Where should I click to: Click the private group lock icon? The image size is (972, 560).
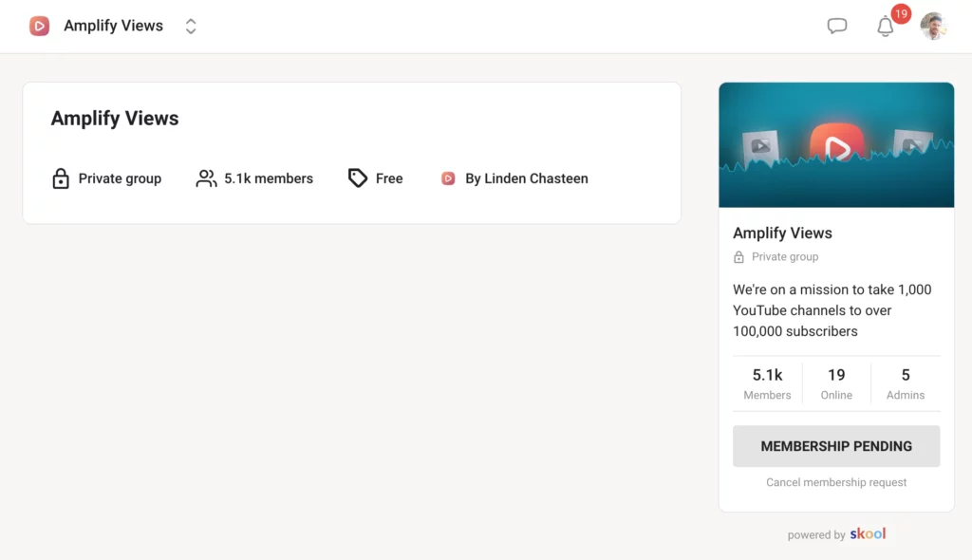61,178
